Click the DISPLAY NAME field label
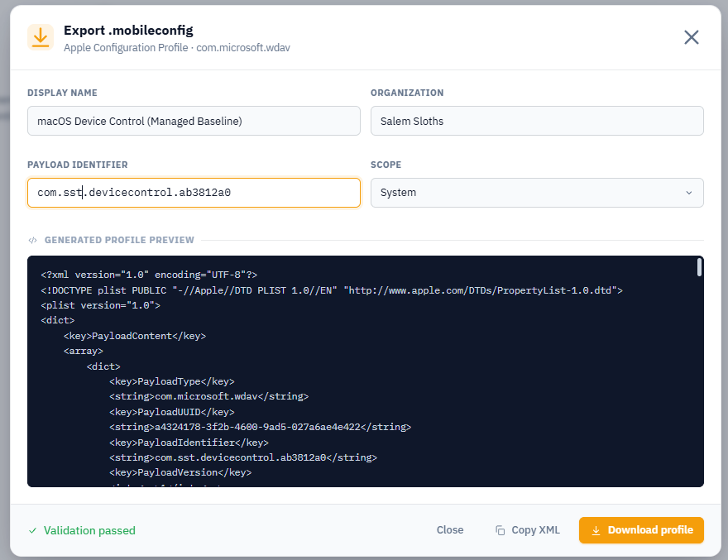Viewport: 728px width, 560px height. click(x=62, y=93)
